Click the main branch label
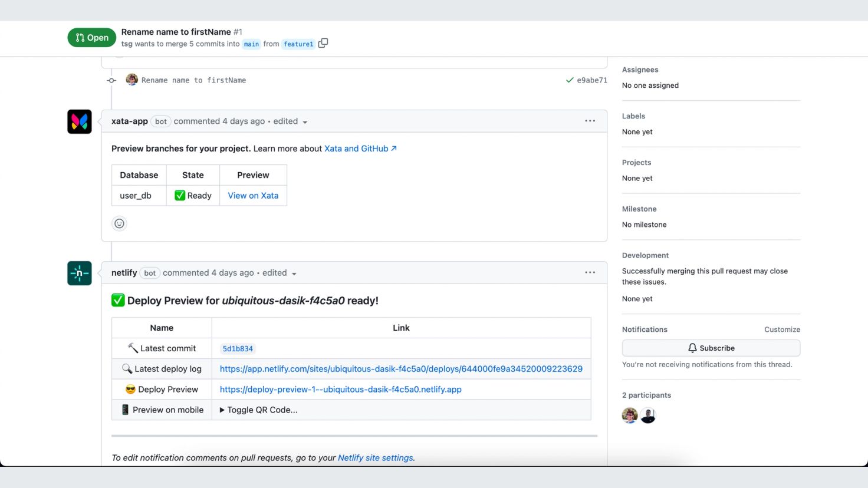The image size is (868, 488). pos(252,44)
